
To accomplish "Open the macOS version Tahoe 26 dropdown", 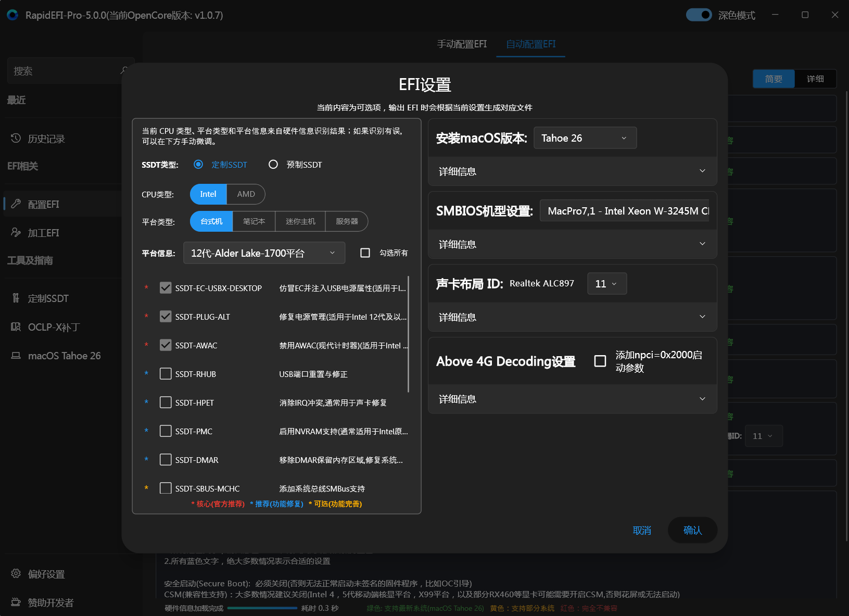I will tap(585, 138).
